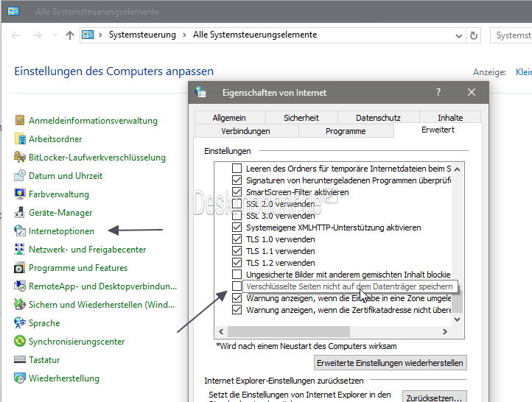Click the Geräte-Manager icon

20,212
